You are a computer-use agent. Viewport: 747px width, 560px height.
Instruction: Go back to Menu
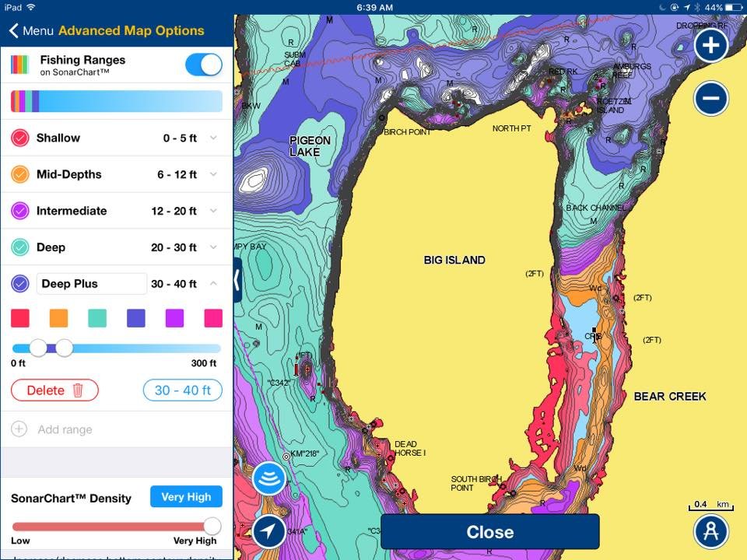tap(31, 31)
